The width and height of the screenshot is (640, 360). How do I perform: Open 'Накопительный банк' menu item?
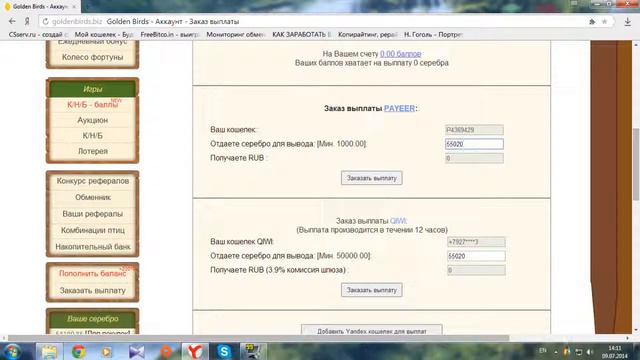click(x=92, y=247)
